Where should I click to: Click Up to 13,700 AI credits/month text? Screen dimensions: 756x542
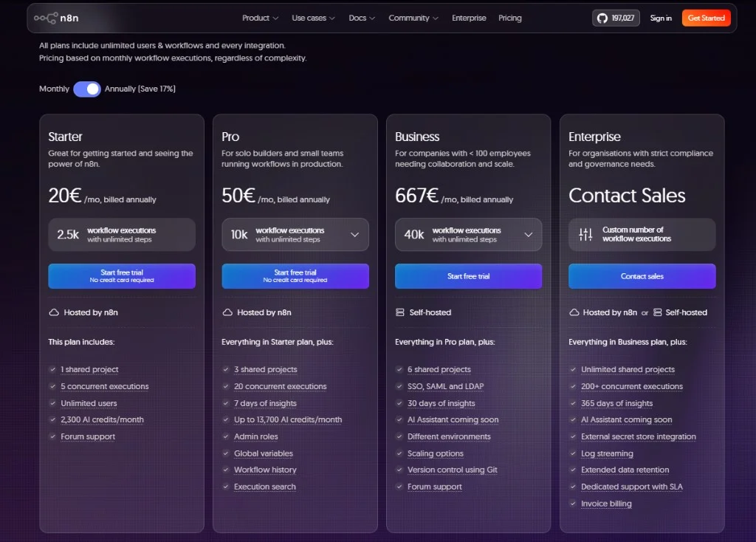(x=288, y=419)
